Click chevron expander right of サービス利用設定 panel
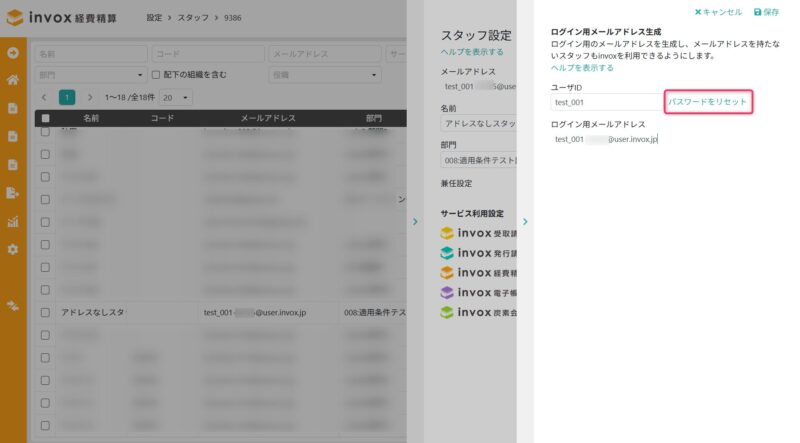The image size is (800, 443). pyautogui.click(x=525, y=222)
